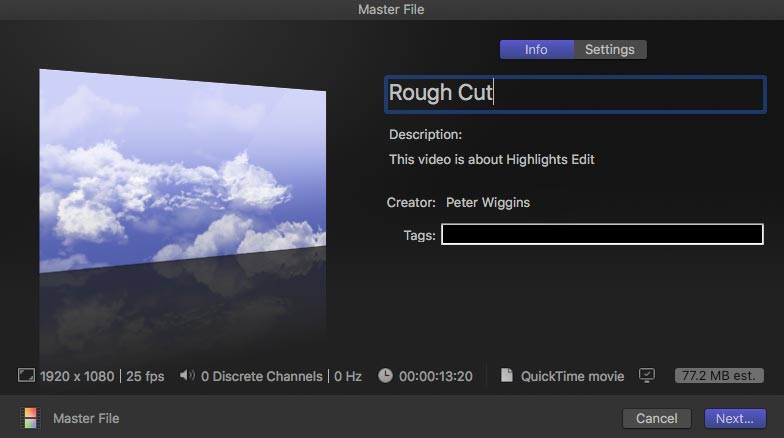The image size is (784, 438).
Task: Click the 1920 x 1080 resolution text
Action: pos(77,376)
